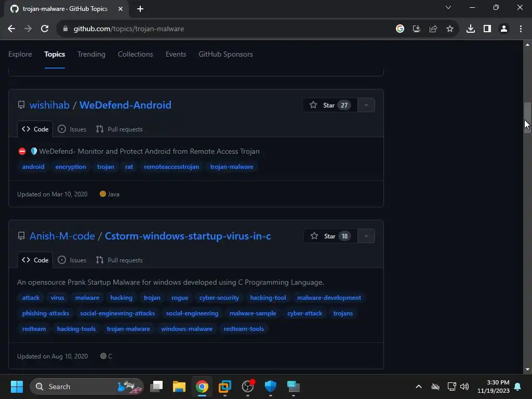Open wishihab user profile link
The image size is (532, 399).
[49, 105]
